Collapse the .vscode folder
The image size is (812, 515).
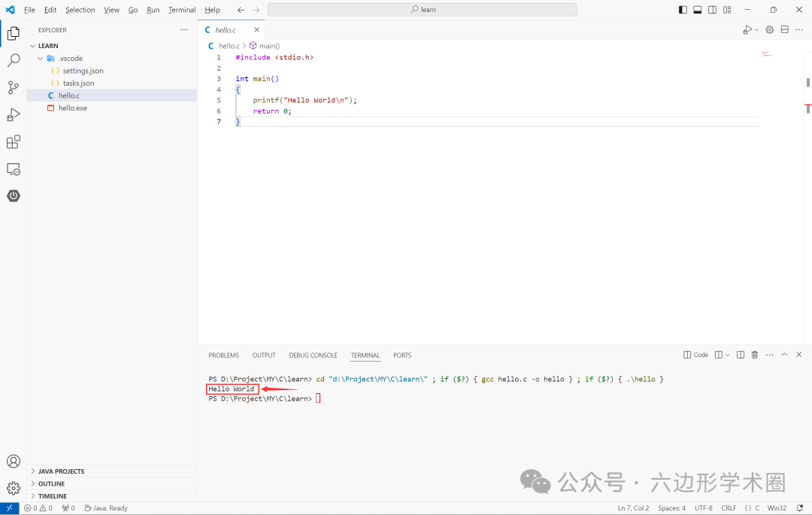point(40,58)
